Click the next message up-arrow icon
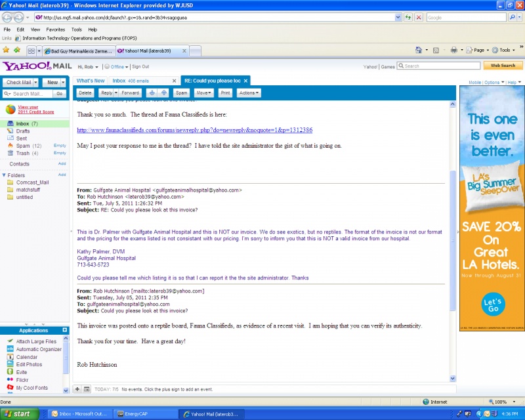Viewport: 525px width, 420px height. pyautogui.click(x=163, y=93)
